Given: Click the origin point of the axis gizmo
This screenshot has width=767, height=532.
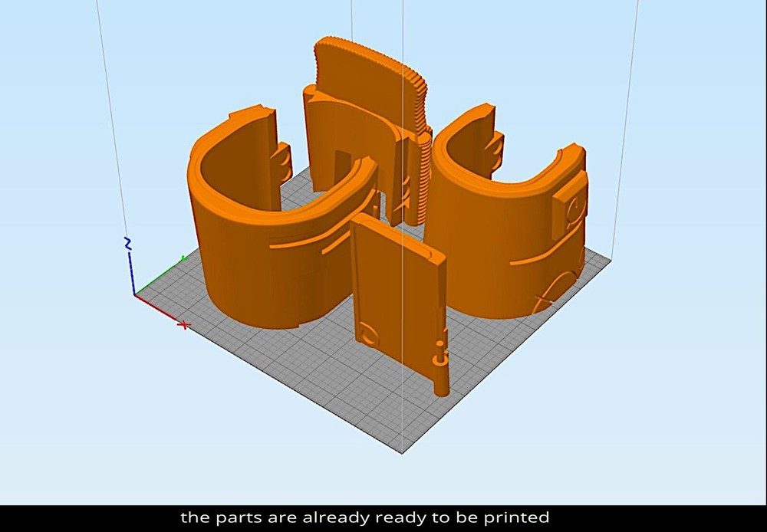Looking at the screenshot, I should pyautogui.click(x=135, y=294).
